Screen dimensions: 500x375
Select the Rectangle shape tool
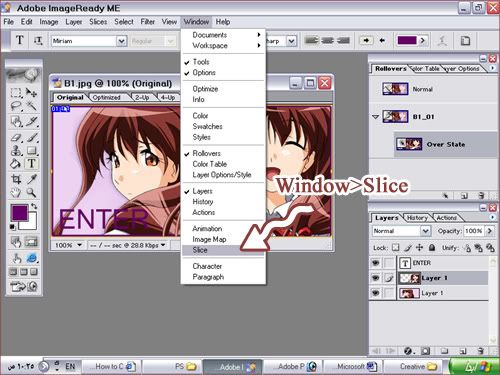tap(31, 151)
